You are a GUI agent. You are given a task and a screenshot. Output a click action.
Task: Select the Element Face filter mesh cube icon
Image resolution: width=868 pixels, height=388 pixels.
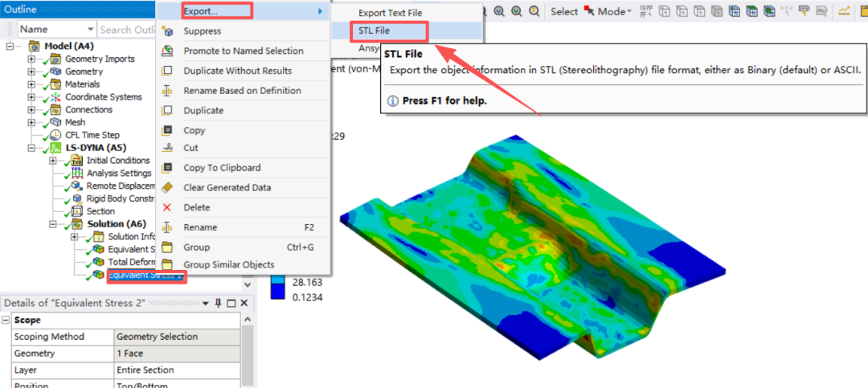751,11
